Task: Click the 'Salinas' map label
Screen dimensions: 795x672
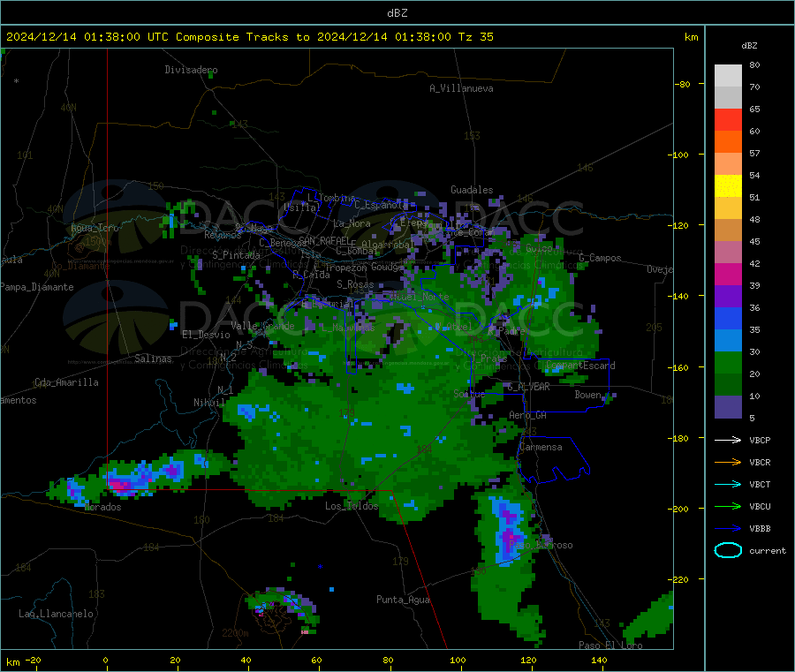Action: point(153,359)
